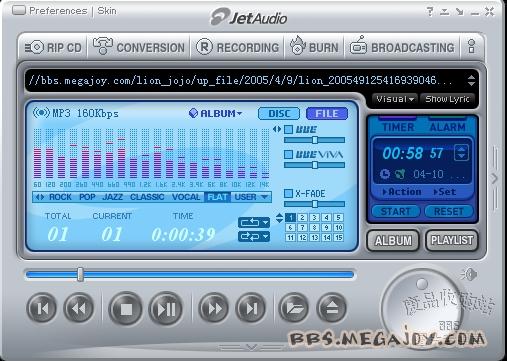Click the Stop playback button

(x=126, y=308)
